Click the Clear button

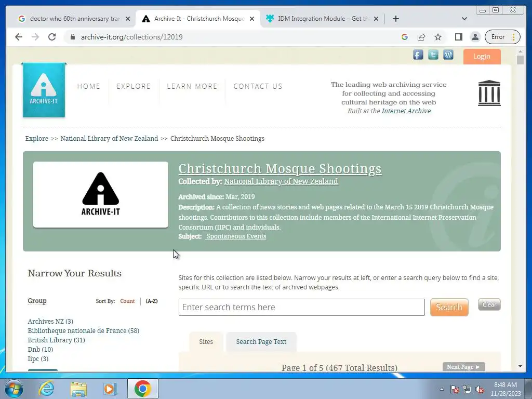[x=489, y=304]
